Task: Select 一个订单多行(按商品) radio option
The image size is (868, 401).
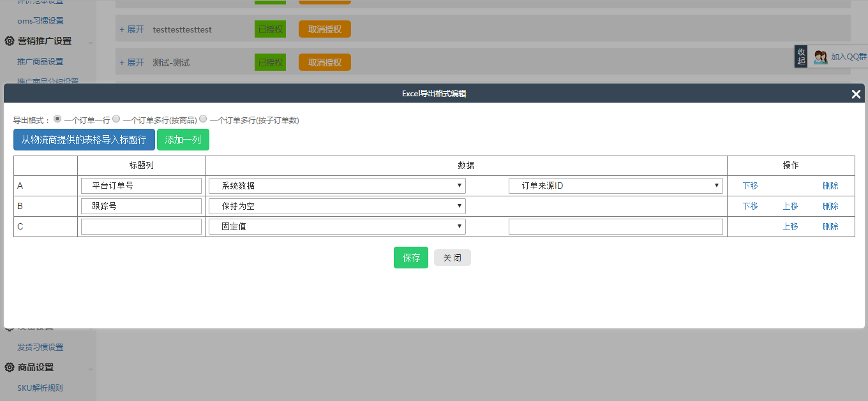Action: click(x=116, y=119)
